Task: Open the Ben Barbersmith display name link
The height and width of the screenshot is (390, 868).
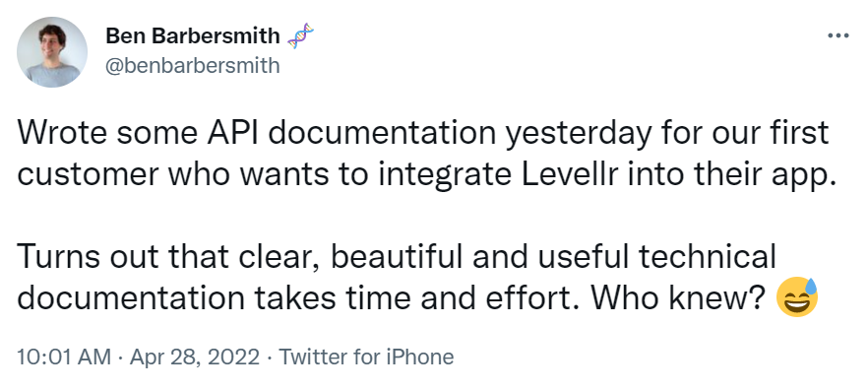Action: (193, 36)
